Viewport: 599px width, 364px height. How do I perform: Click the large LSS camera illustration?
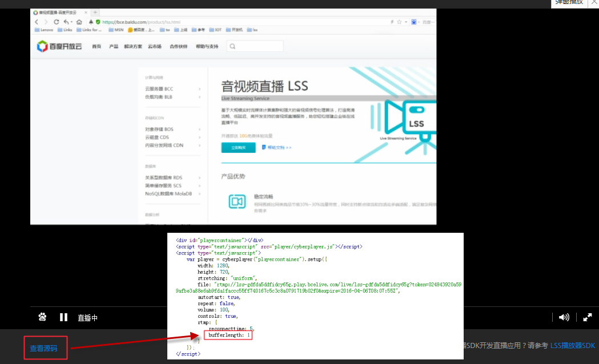click(403, 126)
